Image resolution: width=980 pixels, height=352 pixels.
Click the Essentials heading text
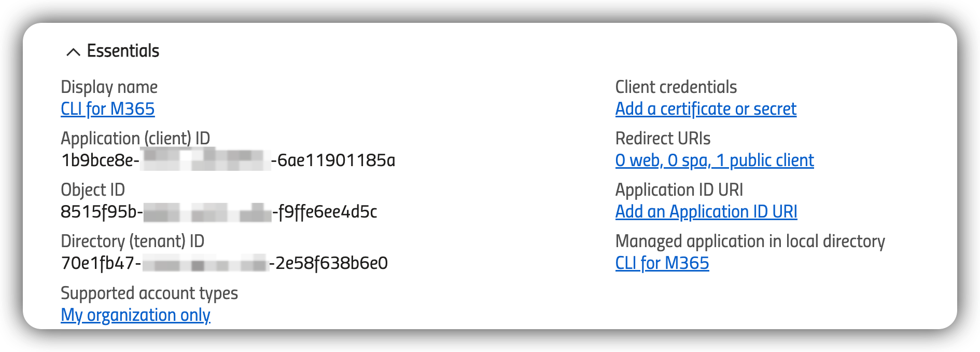pyautogui.click(x=123, y=51)
